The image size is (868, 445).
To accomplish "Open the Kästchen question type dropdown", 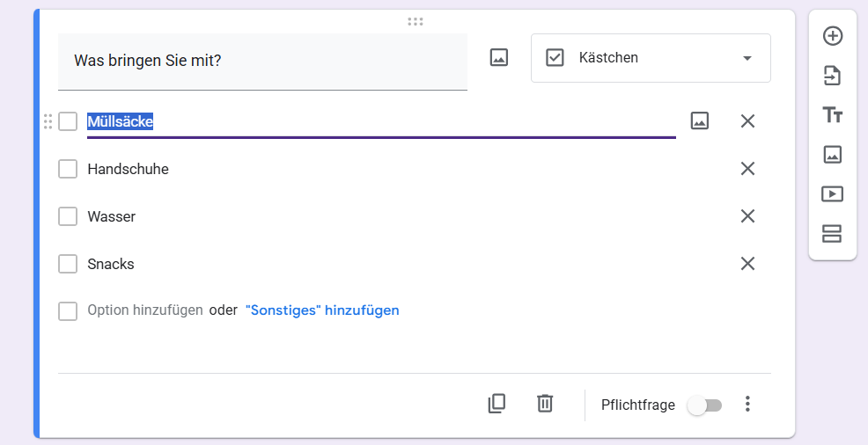I will click(651, 58).
